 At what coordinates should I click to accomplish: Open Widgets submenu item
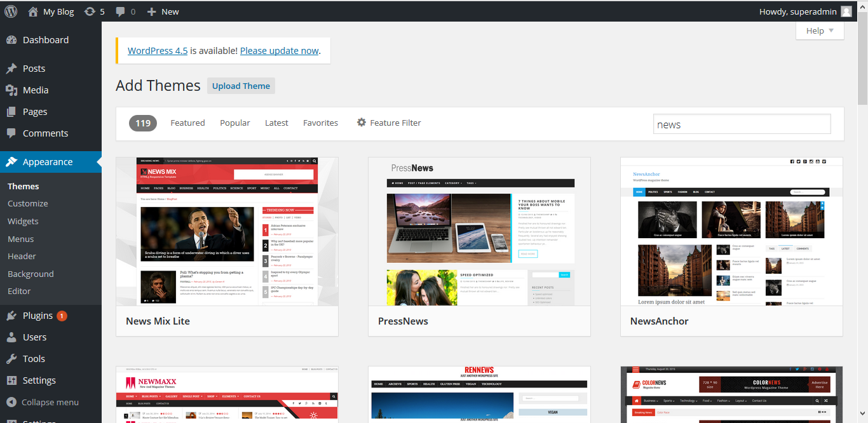click(23, 222)
